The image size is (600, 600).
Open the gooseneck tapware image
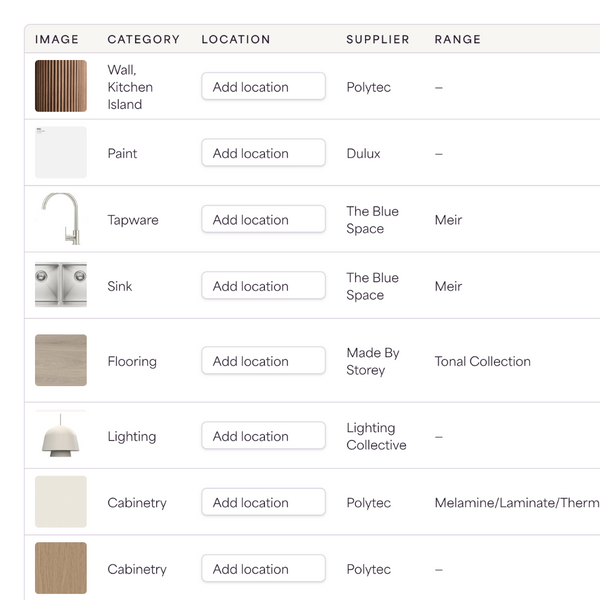coord(61,219)
